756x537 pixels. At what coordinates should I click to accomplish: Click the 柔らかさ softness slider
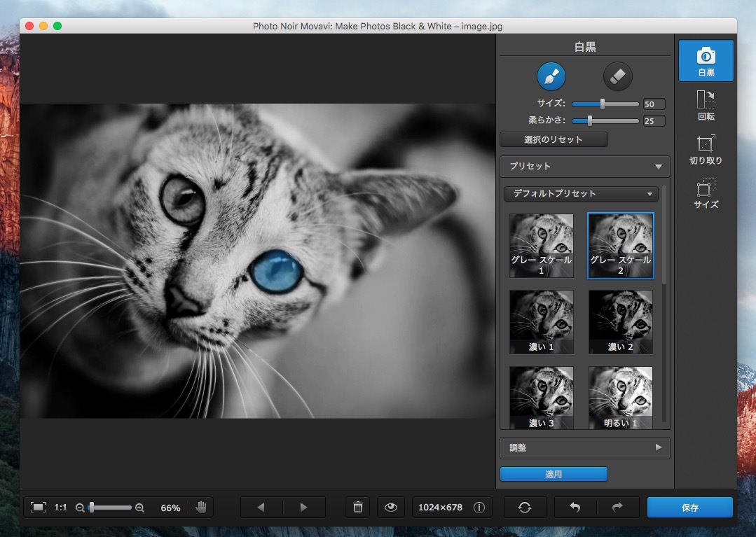(x=605, y=120)
